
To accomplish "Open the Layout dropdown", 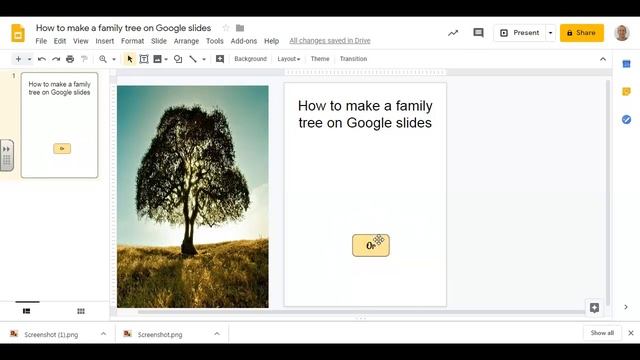I will [x=289, y=59].
